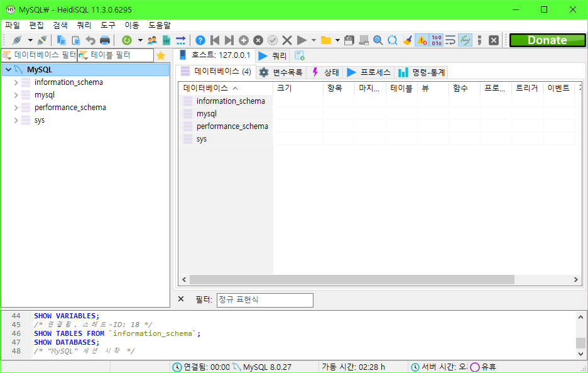Click the 정규 표현식 filter input
Screen dimensions: 588x373
[264, 300]
